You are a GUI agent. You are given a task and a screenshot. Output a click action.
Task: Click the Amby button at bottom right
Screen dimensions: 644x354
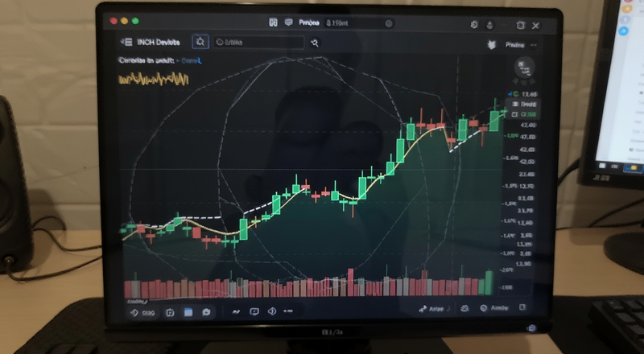click(494, 307)
